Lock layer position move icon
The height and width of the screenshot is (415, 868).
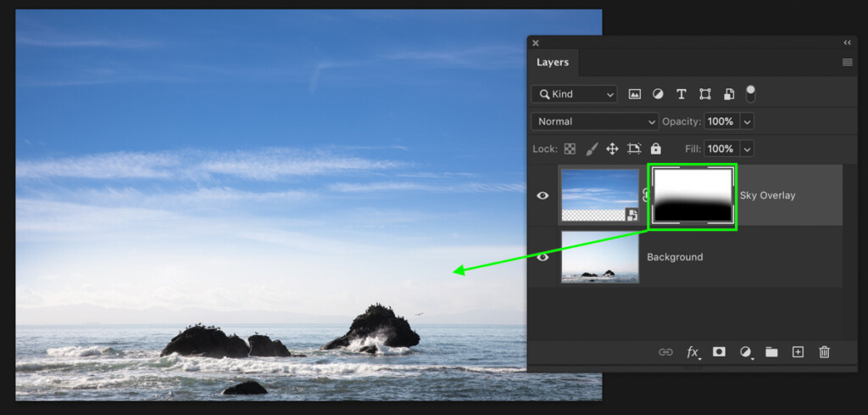(x=612, y=149)
